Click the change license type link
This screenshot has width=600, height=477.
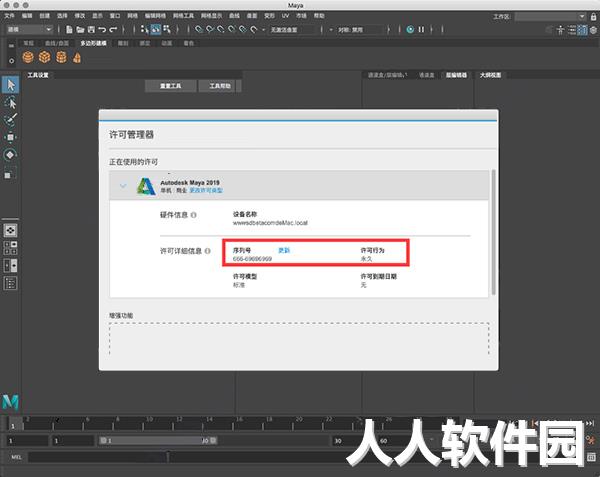tap(206, 190)
